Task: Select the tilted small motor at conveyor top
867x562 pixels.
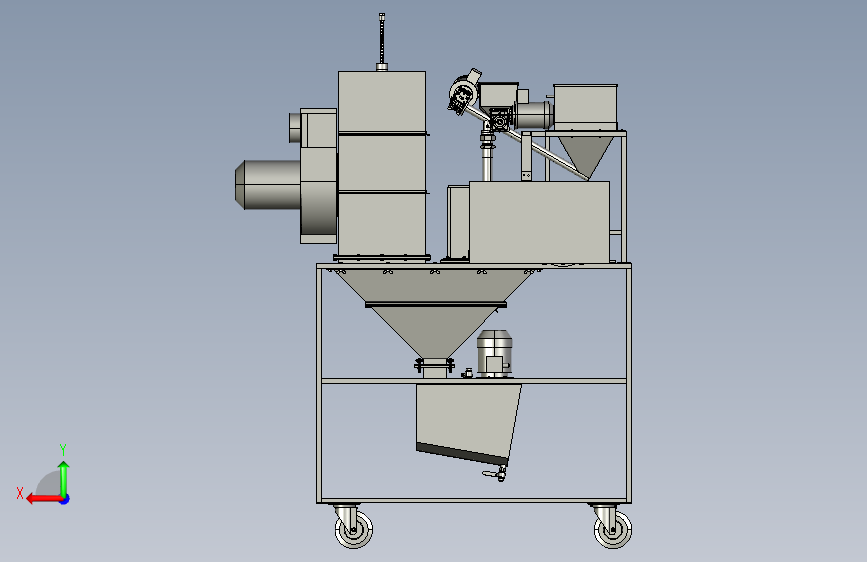Action: click(464, 92)
